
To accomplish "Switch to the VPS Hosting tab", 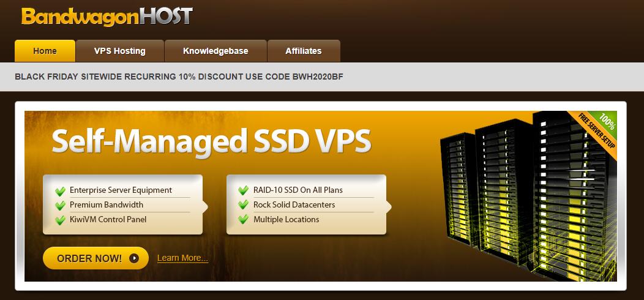I will (x=120, y=51).
